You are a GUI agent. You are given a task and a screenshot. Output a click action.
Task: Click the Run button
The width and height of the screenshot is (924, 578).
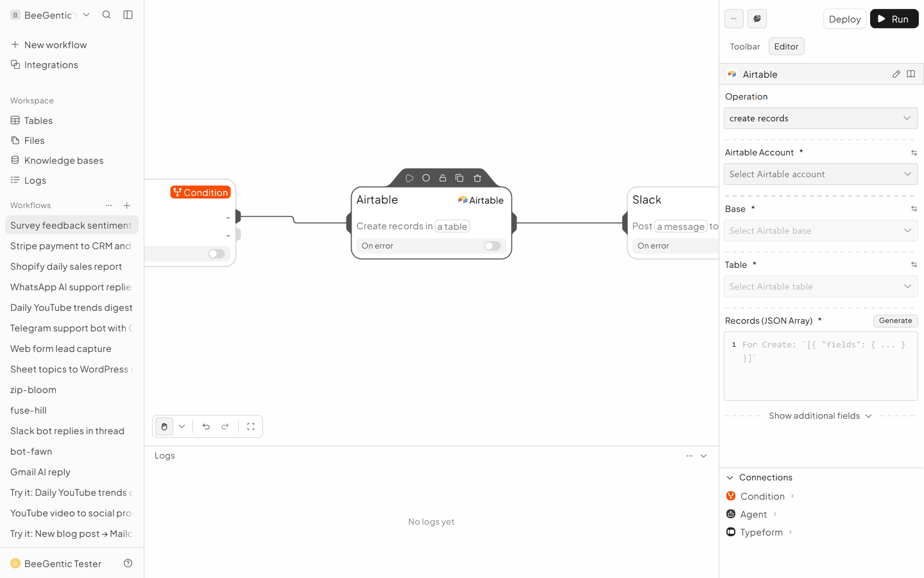point(894,19)
